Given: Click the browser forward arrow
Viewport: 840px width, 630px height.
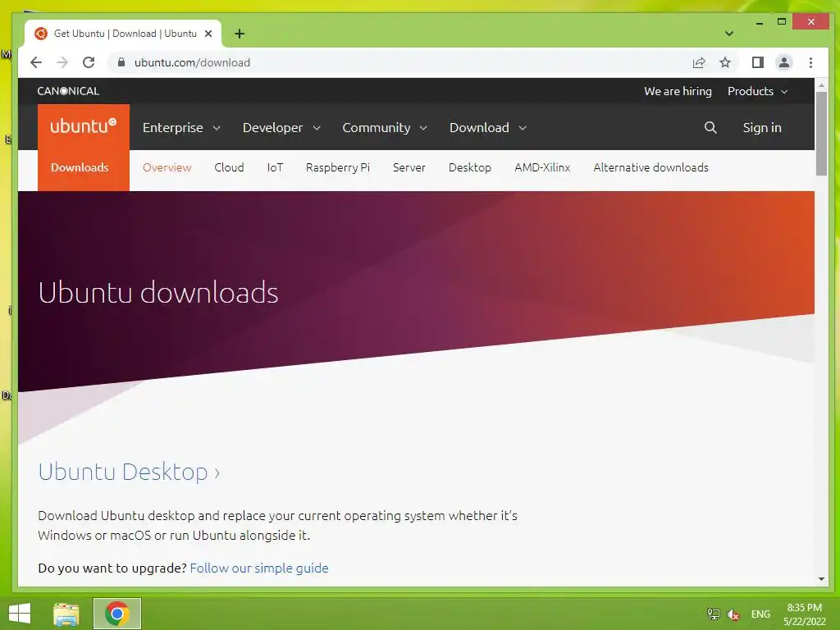Looking at the screenshot, I should click(x=62, y=62).
